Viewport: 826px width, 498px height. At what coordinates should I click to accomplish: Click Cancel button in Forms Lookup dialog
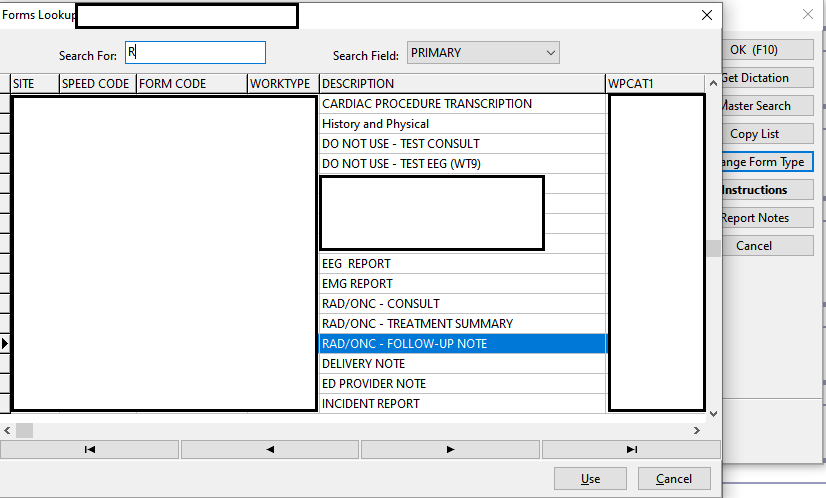pyautogui.click(x=674, y=479)
